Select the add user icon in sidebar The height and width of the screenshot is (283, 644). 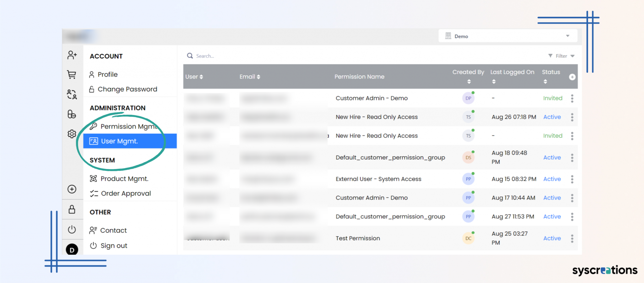pyautogui.click(x=72, y=55)
